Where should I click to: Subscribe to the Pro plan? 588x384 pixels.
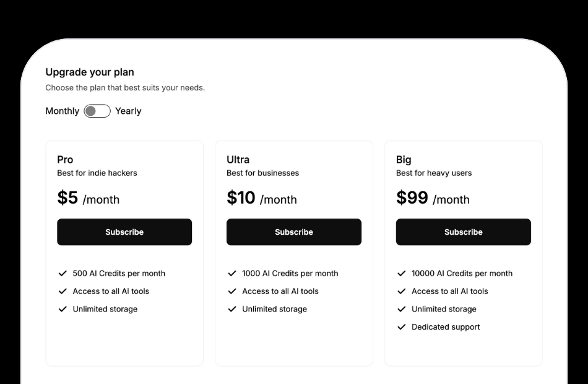tap(124, 232)
